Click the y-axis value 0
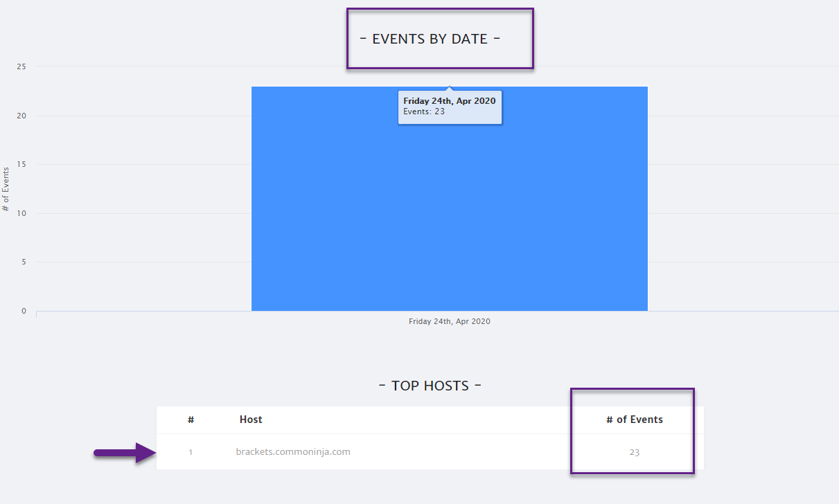The height and width of the screenshot is (504, 839). point(24,311)
